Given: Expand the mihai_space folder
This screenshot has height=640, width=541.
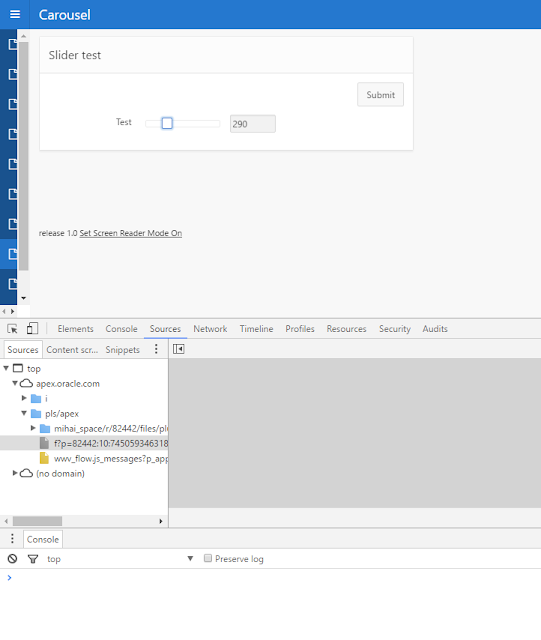Looking at the screenshot, I should click(x=33, y=428).
